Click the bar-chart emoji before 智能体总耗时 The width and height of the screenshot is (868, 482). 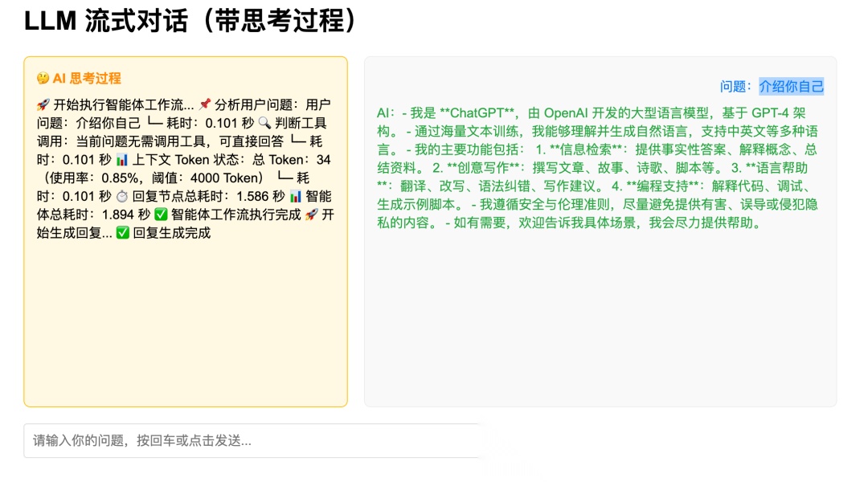click(296, 197)
